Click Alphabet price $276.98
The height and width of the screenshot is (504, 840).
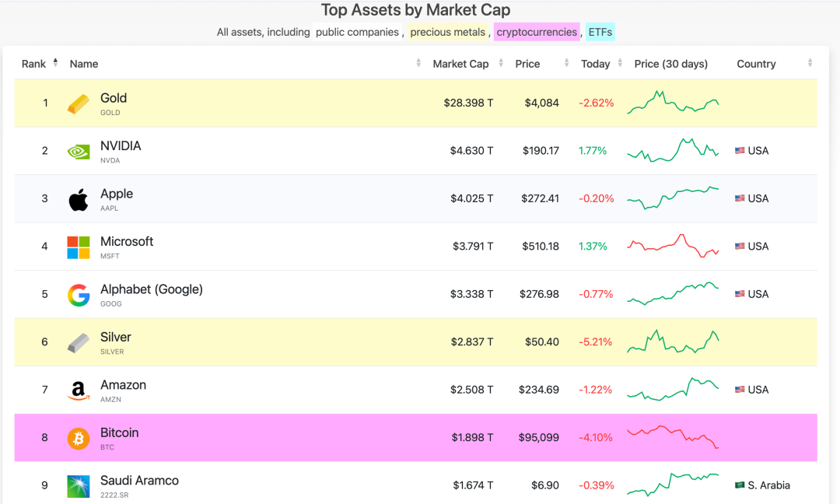click(539, 294)
